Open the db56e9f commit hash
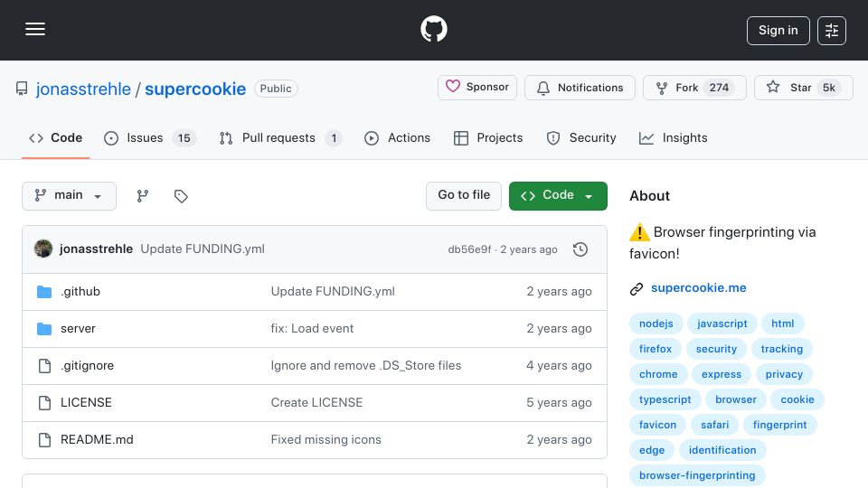 (x=469, y=249)
